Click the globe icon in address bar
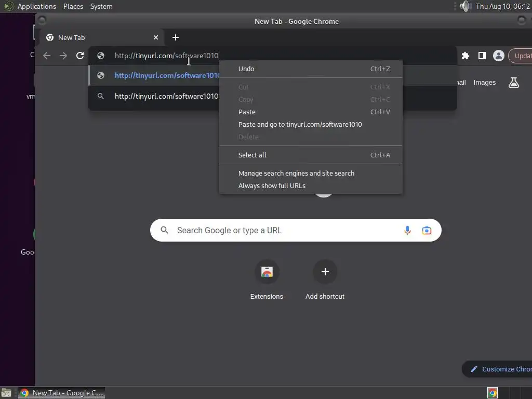532x399 pixels. pyautogui.click(x=101, y=56)
